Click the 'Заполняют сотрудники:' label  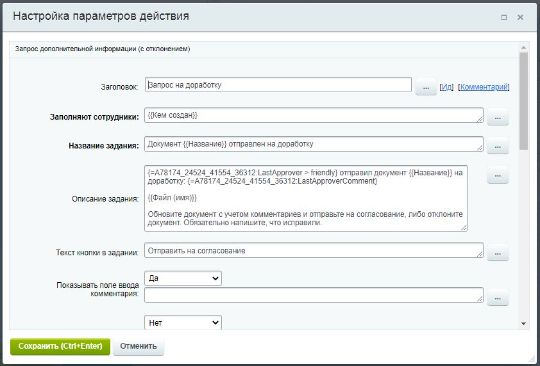[94, 117]
